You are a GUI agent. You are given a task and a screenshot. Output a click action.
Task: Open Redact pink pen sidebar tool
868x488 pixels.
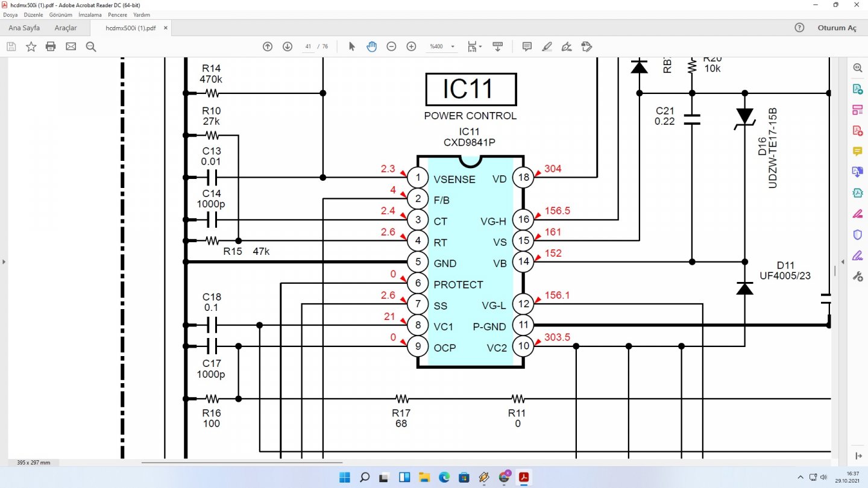[x=857, y=214]
